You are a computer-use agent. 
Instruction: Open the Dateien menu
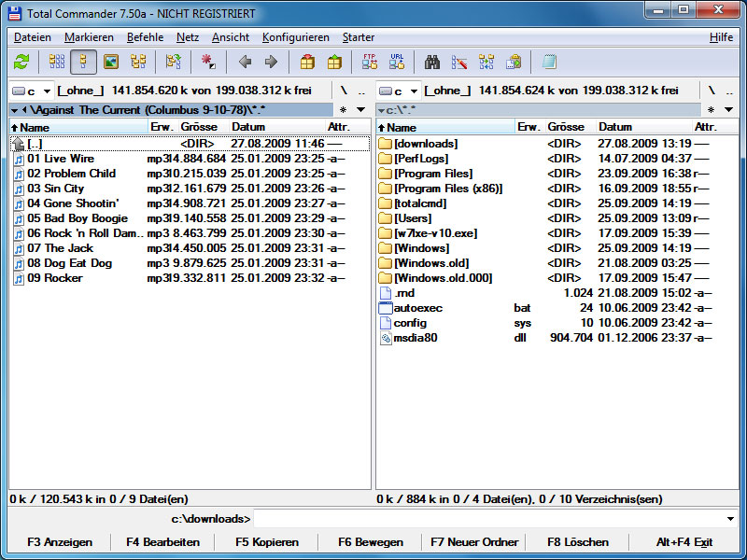coord(33,37)
